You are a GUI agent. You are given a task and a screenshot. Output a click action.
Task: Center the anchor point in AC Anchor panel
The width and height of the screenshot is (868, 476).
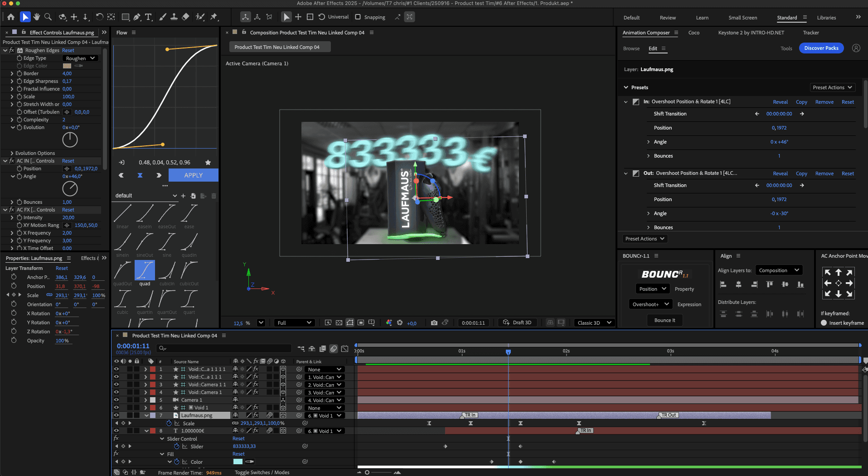839,283
